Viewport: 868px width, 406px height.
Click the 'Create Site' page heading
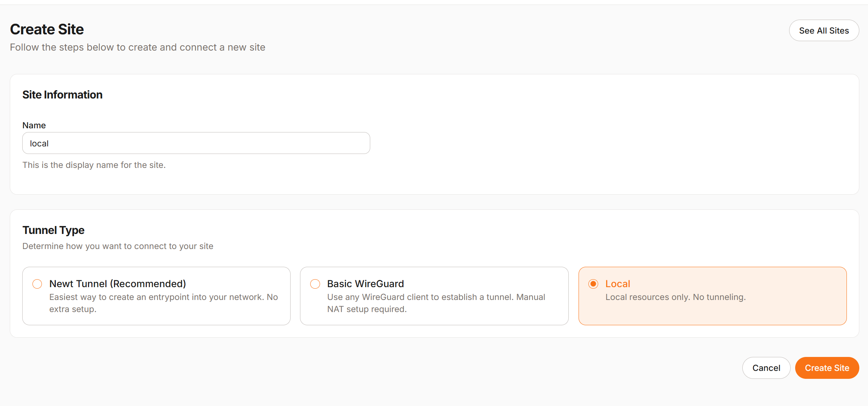(47, 29)
